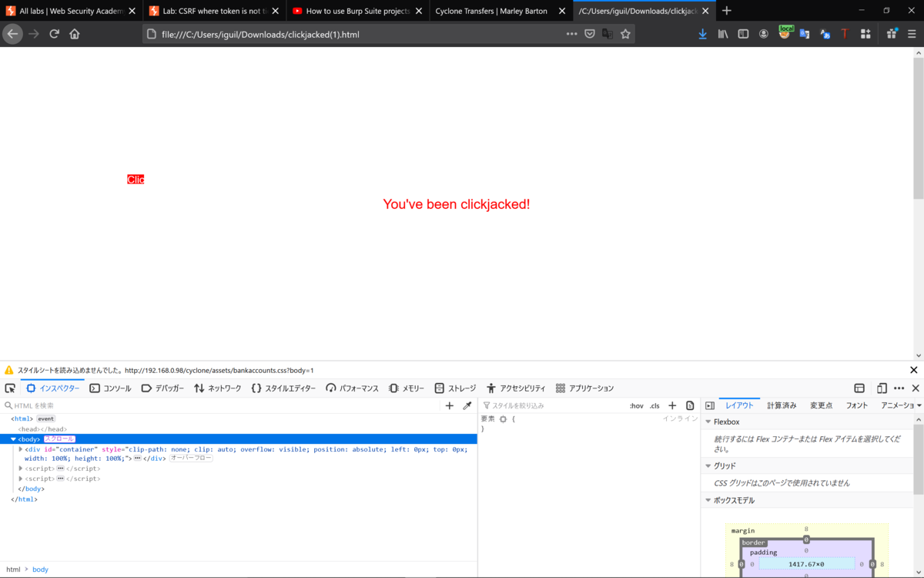Open the スタイルエディター tab
This screenshot has width=924, height=578.
pyautogui.click(x=283, y=388)
